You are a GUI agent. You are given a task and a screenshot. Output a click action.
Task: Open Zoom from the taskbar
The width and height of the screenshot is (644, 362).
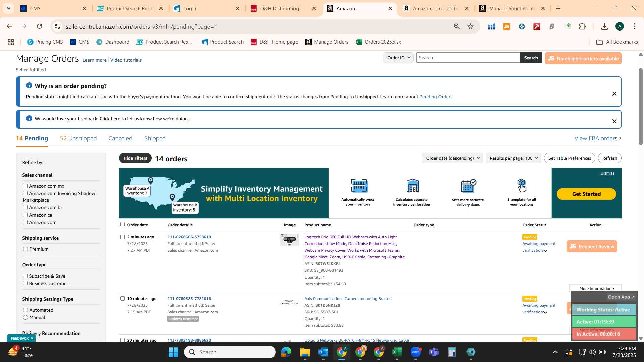(416, 352)
